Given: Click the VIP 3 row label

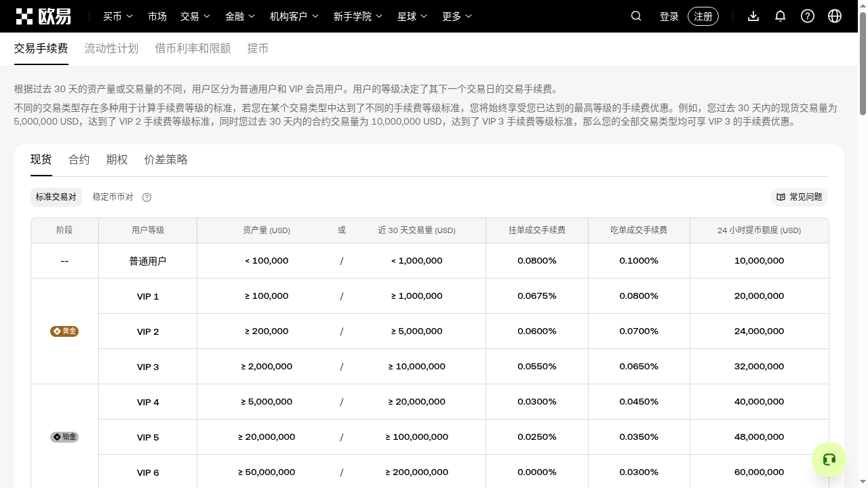Looking at the screenshot, I should (x=148, y=367).
